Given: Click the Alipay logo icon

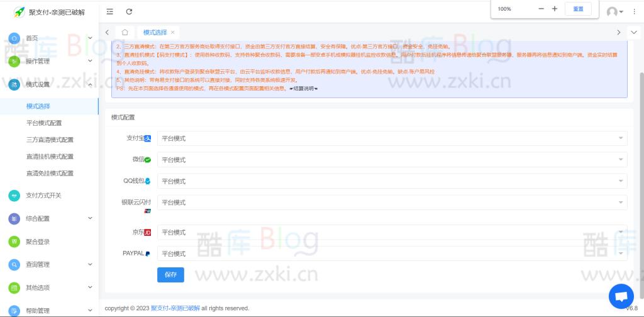Looking at the screenshot, I should point(147,139).
